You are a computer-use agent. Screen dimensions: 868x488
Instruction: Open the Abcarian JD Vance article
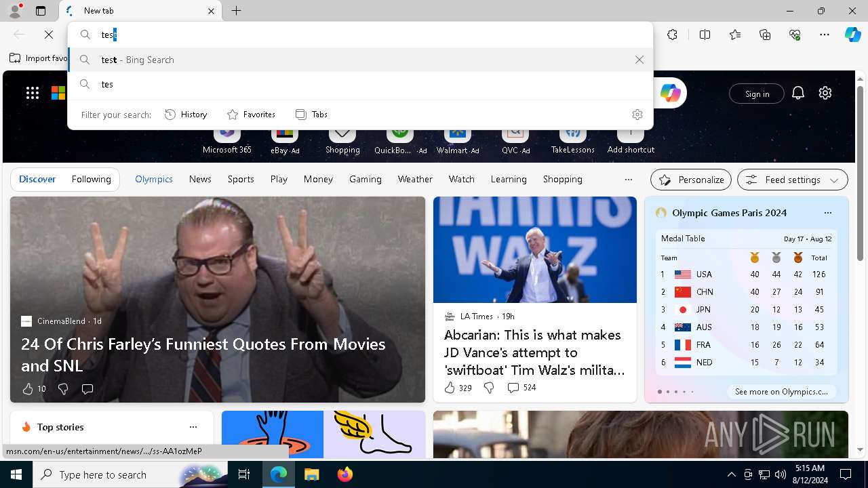coord(534,352)
